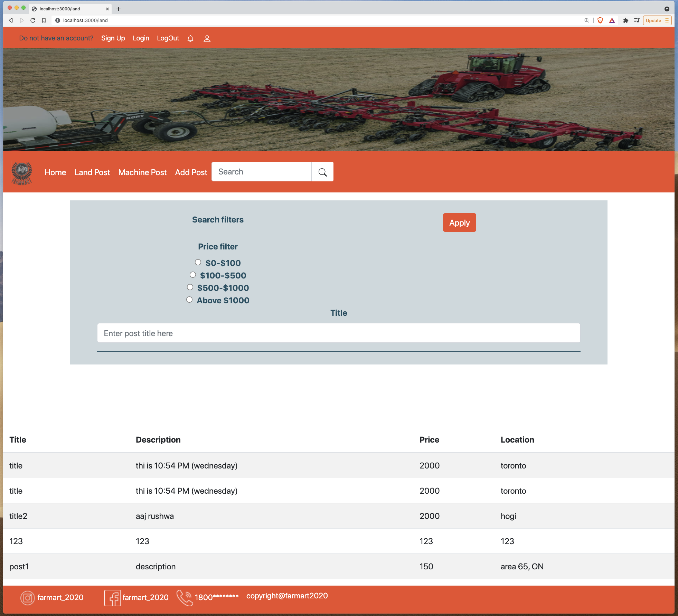This screenshot has height=616, width=678.
Task: Close the localhost:3000/land tab
Action: [x=107, y=9]
